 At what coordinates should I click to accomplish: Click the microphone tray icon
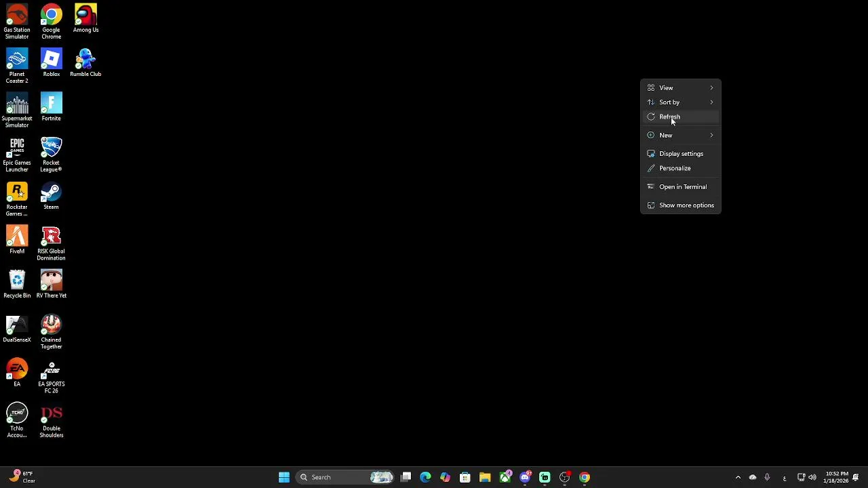(767, 477)
